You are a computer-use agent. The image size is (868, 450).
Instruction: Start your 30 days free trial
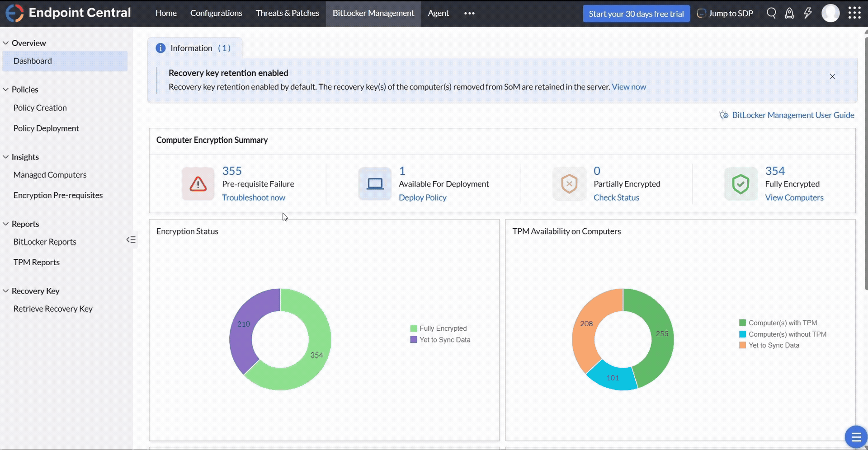636,14
